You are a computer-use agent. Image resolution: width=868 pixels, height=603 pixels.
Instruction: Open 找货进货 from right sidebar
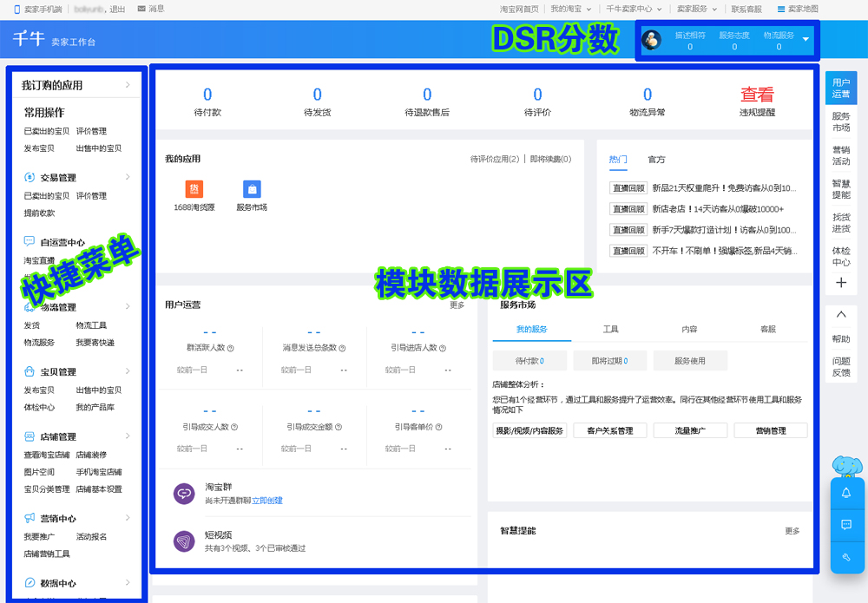pyautogui.click(x=841, y=221)
